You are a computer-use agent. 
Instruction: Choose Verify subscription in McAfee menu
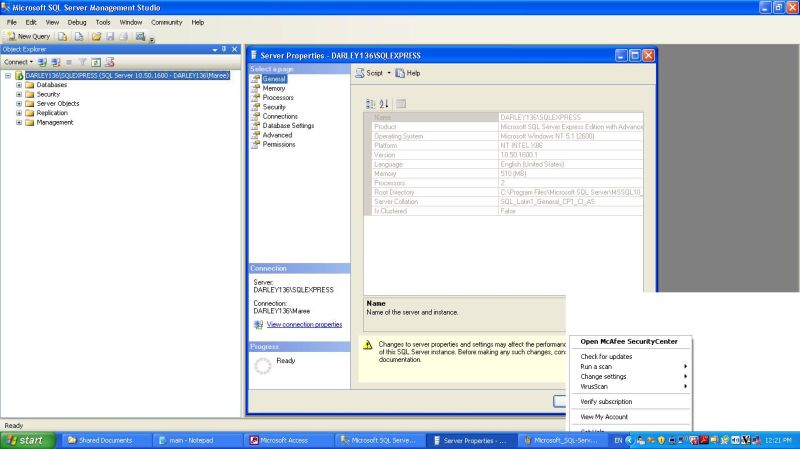(x=606, y=402)
